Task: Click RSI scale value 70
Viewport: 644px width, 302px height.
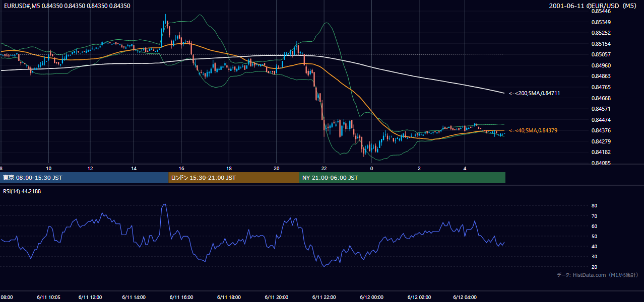Action: [594, 216]
